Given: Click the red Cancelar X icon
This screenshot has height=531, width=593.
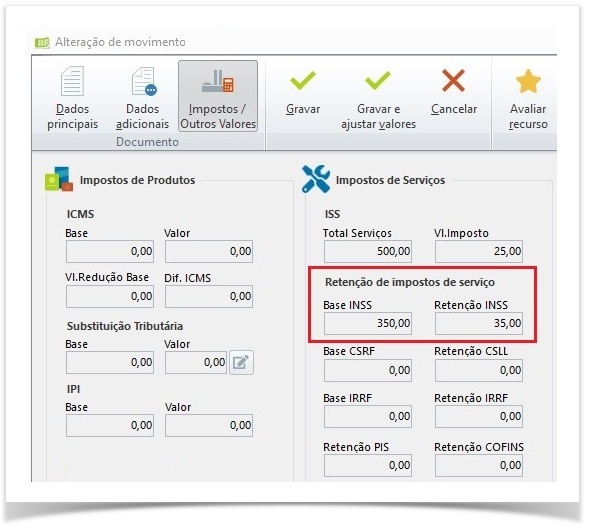Looking at the screenshot, I should pyautogui.click(x=453, y=80).
